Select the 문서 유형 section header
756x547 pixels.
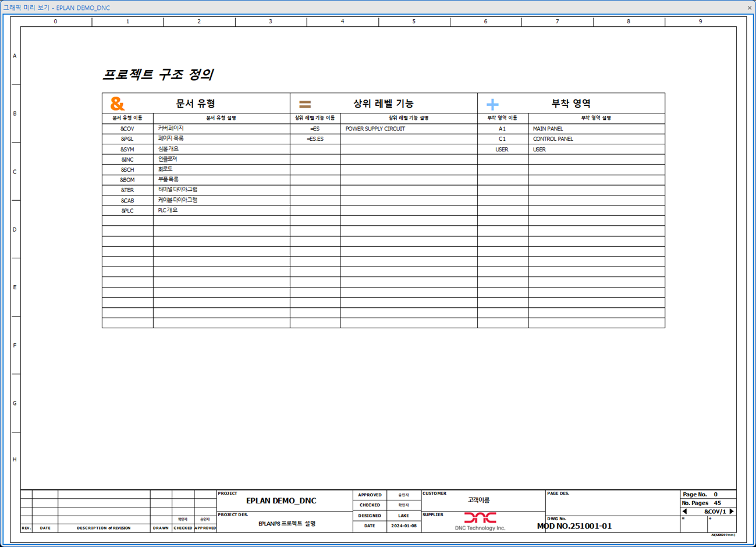pos(196,104)
